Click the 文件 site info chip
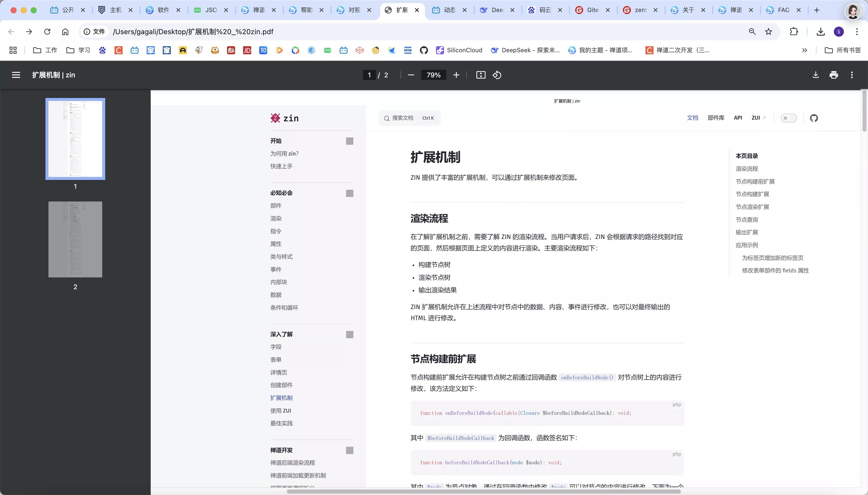The image size is (868, 495). [94, 32]
